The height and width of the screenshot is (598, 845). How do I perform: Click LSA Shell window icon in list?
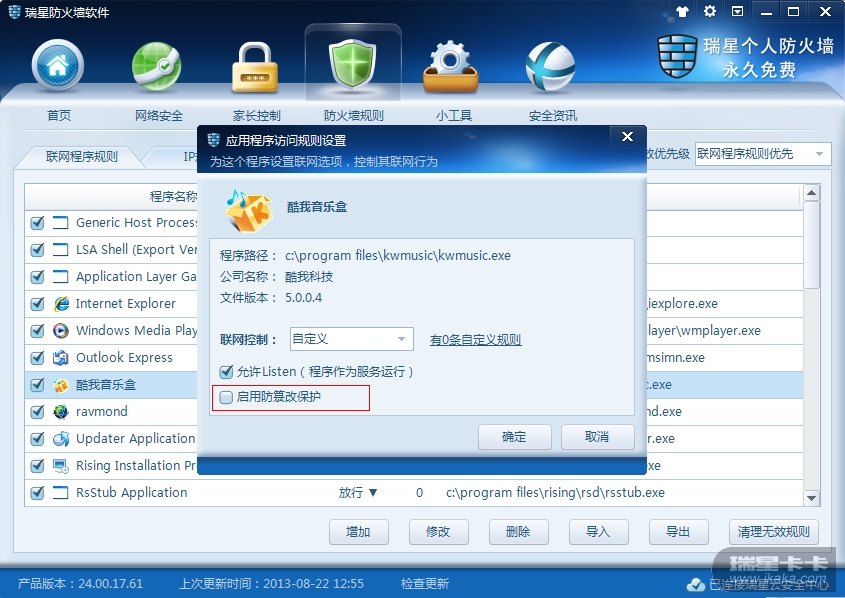point(61,249)
